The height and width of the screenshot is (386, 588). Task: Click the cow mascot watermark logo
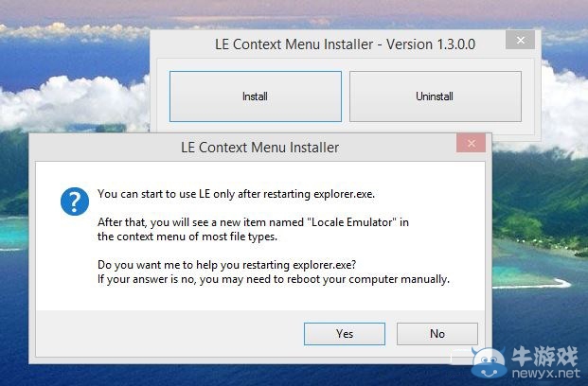pos(489,362)
